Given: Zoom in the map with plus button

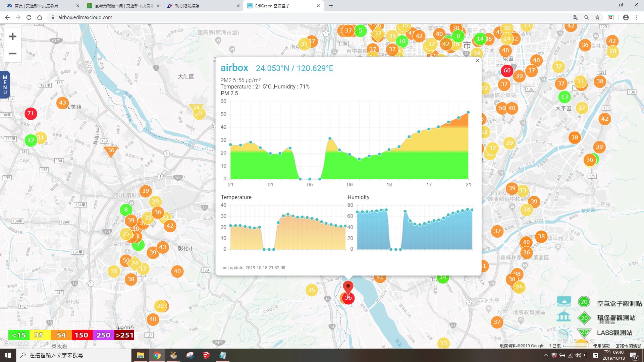Looking at the screenshot, I should [x=12, y=36].
